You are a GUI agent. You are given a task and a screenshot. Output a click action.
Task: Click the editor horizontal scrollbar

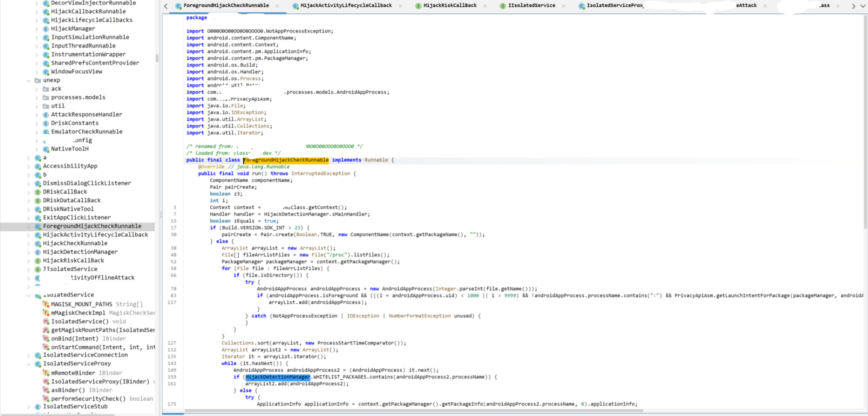click(x=413, y=411)
